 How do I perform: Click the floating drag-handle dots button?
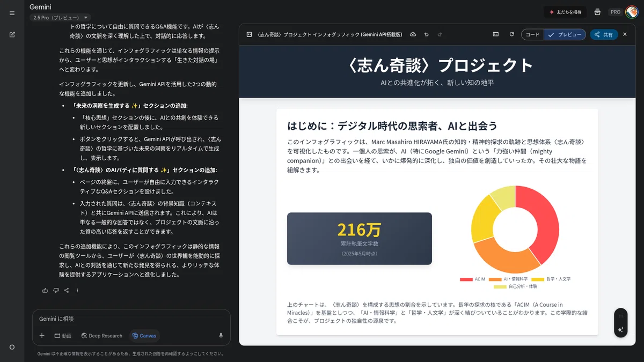[x=621, y=316]
